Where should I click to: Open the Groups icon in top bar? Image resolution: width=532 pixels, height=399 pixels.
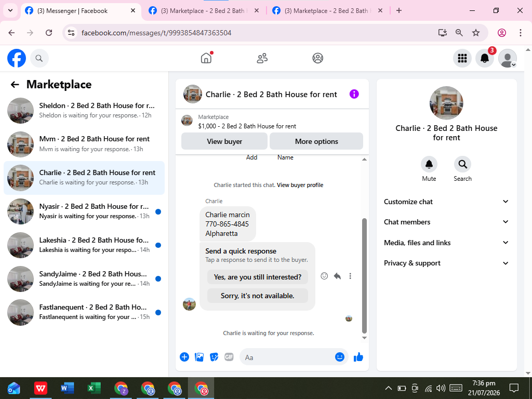click(x=317, y=58)
